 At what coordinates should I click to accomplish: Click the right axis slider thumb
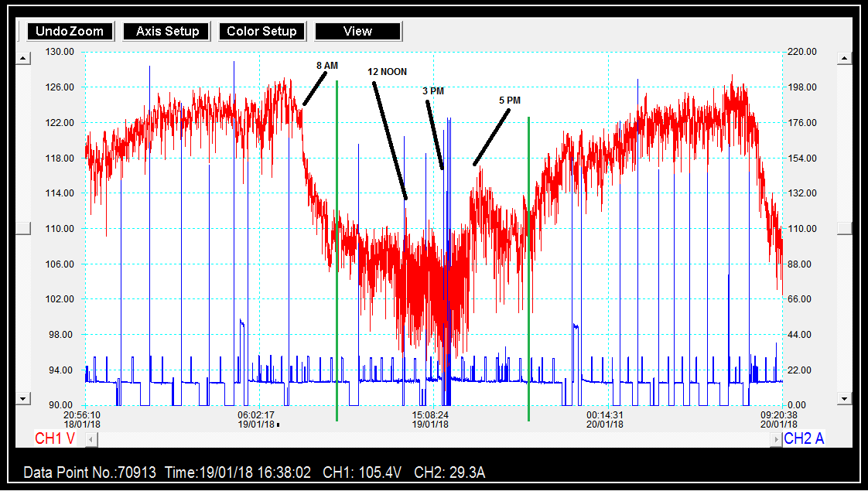(844, 228)
